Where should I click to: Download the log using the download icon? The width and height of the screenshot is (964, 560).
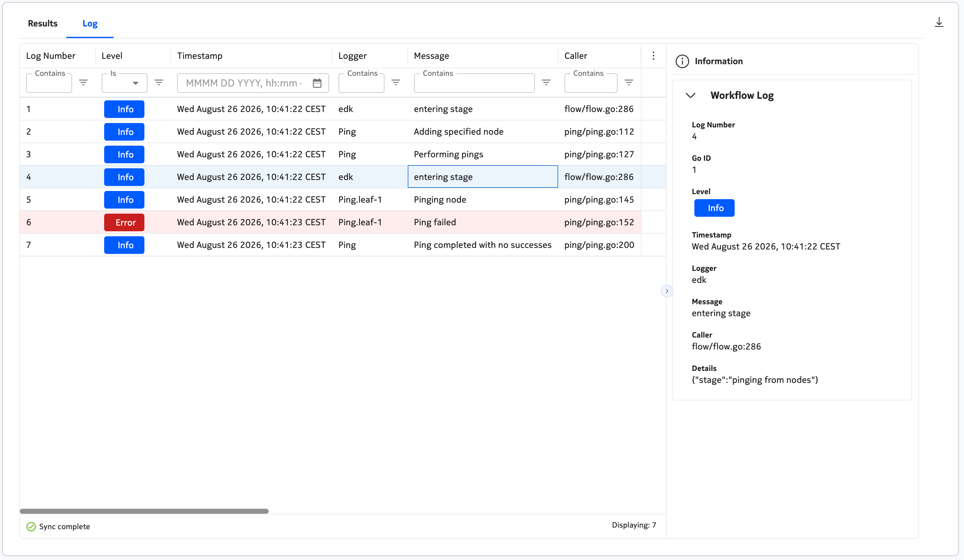939,23
